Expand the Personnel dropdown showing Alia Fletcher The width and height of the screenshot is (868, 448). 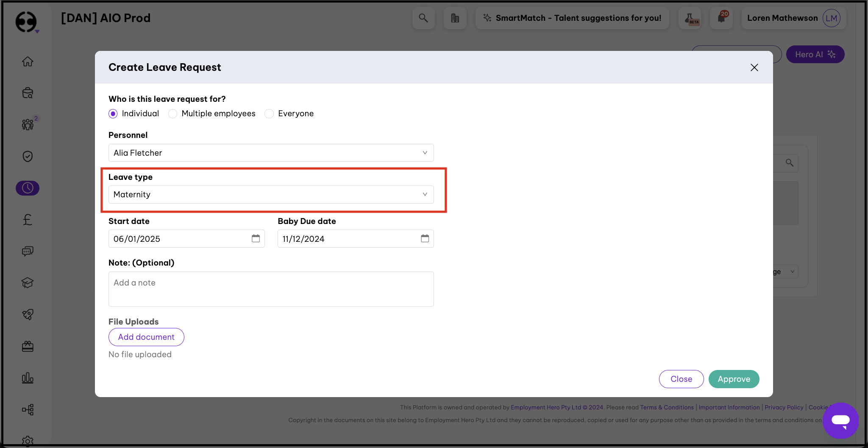(271, 153)
